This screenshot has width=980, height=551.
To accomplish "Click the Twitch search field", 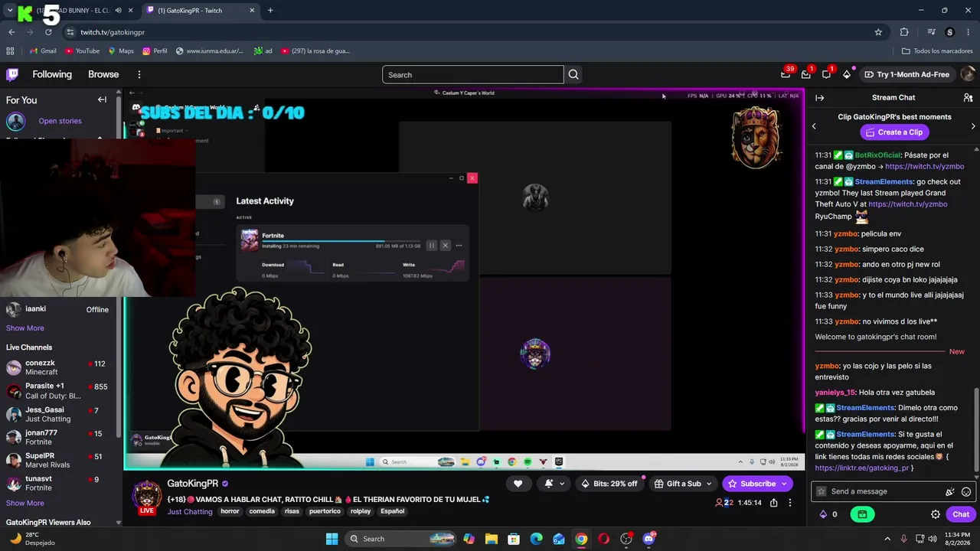I will click(x=472, y=74).
